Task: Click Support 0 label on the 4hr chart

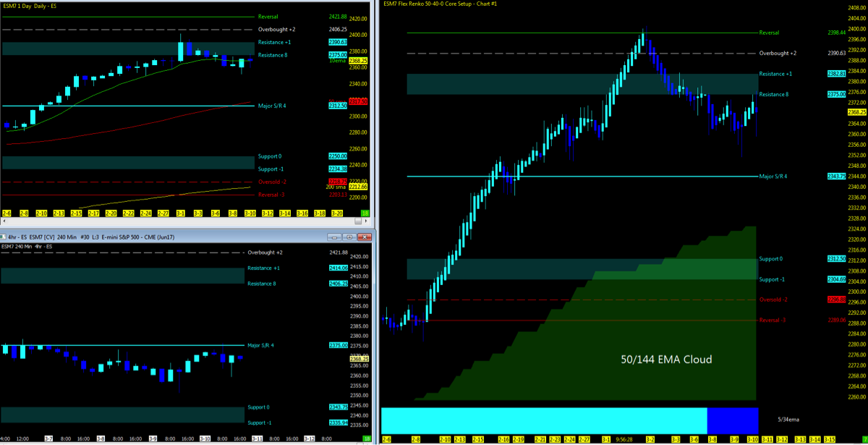Action: pos(258,407)
